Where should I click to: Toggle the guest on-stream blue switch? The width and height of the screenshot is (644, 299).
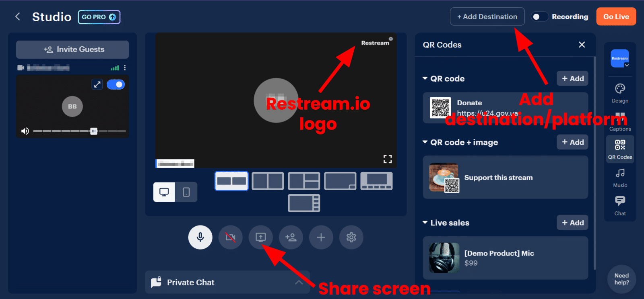click(116, 84)
